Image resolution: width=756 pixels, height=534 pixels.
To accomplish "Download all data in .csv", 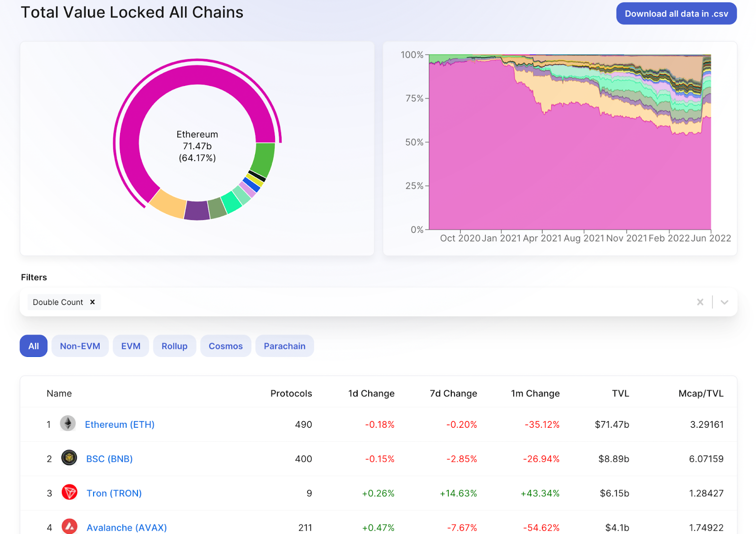I will (x=676, y=14).
